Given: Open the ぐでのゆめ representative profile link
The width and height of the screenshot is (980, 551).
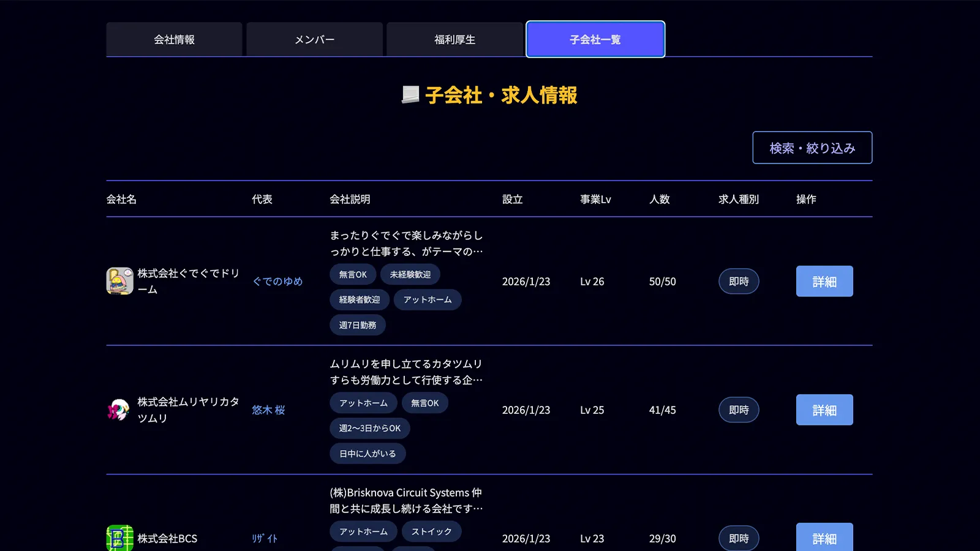Looking at the screenshot, I should pyautogui.click(x=279, y=282).
